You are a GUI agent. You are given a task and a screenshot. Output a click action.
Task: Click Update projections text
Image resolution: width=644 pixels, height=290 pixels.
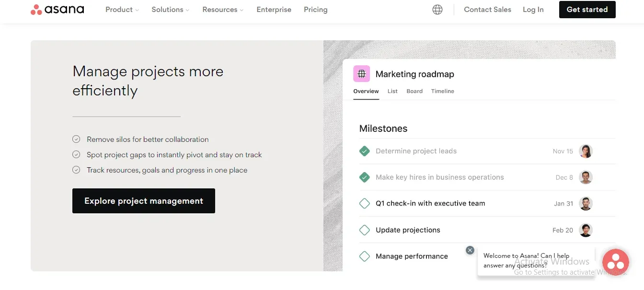408,230
